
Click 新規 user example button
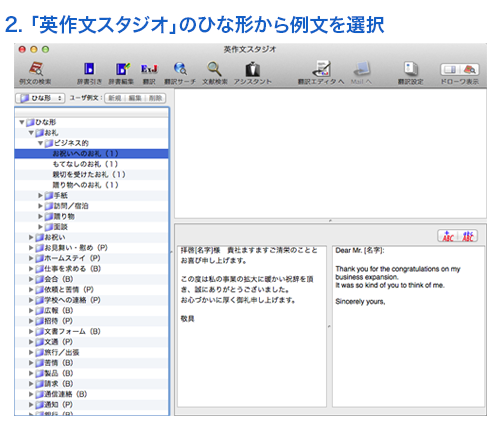115,98
